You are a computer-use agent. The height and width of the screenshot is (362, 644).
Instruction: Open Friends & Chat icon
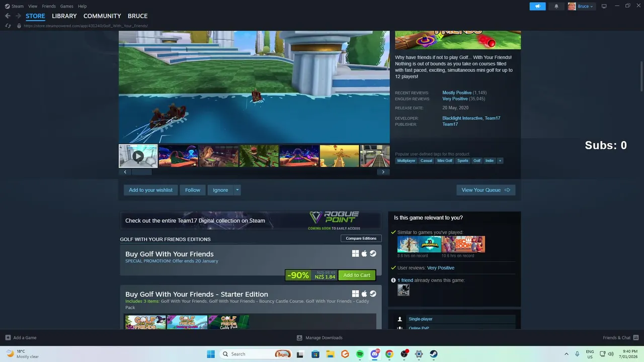636,338
